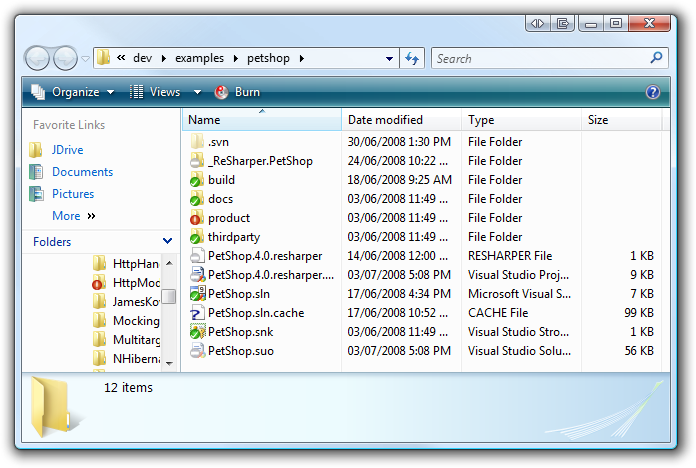This screenshot has width=696, height=468.
Task: Open the Organize menu
Action: 73,92
